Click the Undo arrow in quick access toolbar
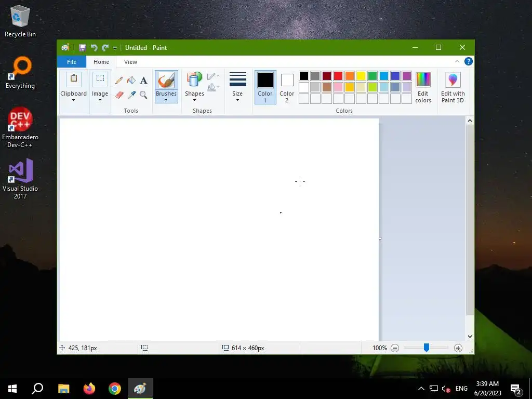 94,48
